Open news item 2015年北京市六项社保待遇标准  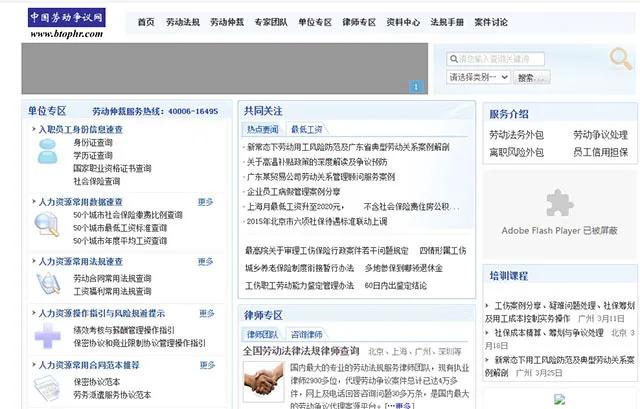click(317, 222)
